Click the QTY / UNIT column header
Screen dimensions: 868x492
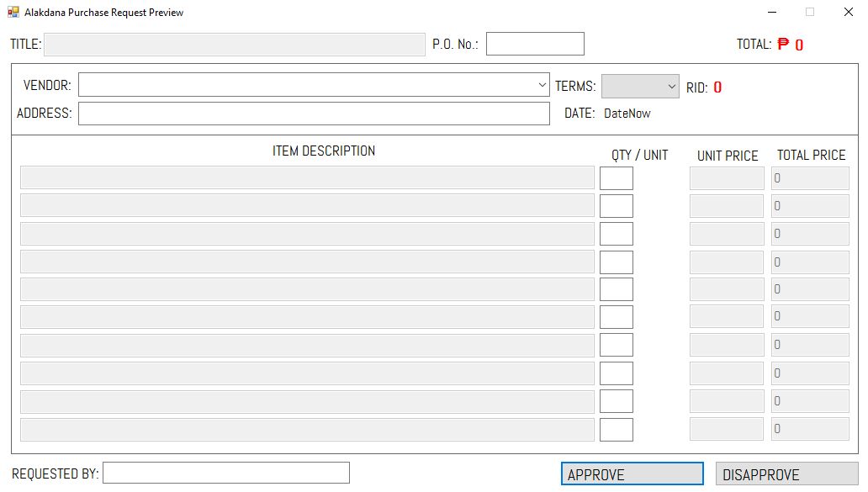click(x=640, y=155)
